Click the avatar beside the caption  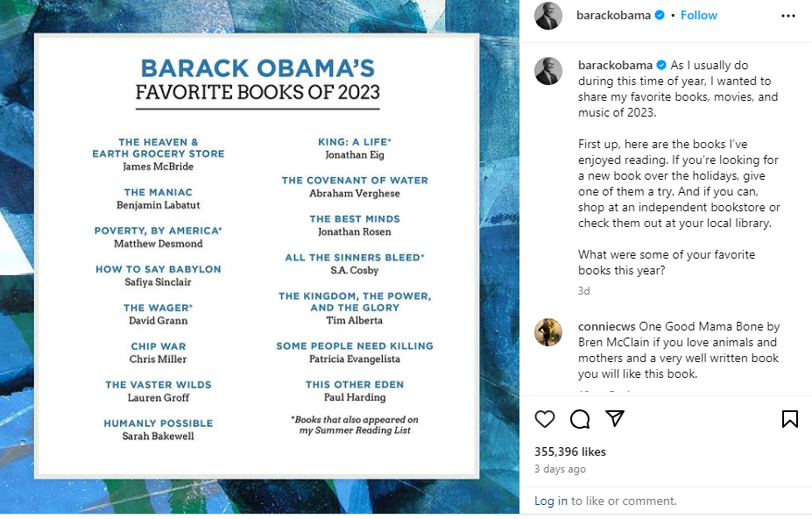pyautogui.click(x=547, y=71)
